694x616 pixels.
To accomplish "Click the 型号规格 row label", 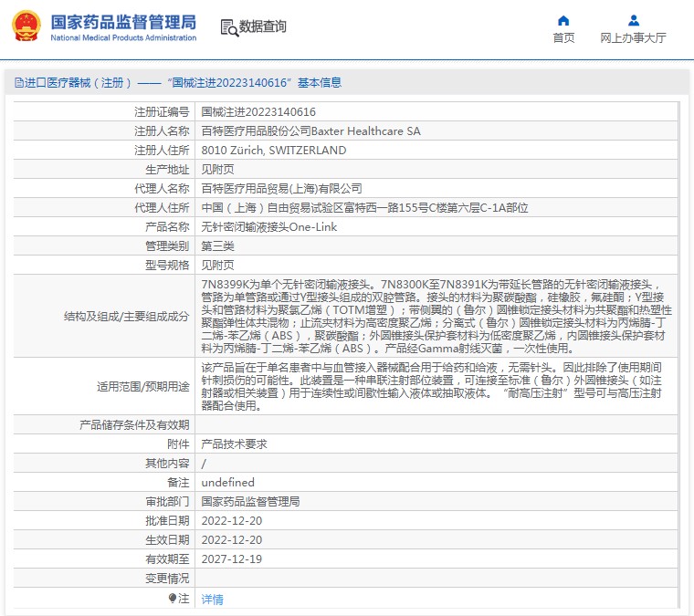I will point(167,266).
